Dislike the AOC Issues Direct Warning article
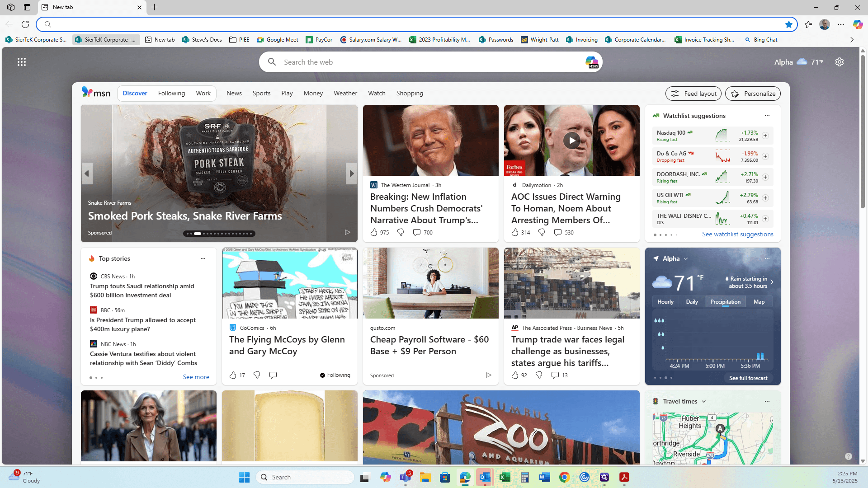The image size is (868, 488). pos(542,232)
